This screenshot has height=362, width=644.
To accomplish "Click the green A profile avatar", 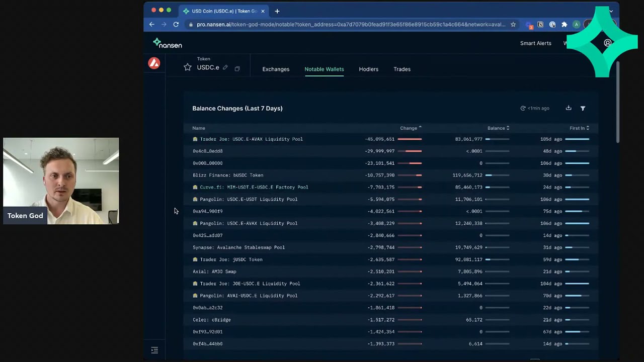I will pyautogui.click(x=576, y=25).
